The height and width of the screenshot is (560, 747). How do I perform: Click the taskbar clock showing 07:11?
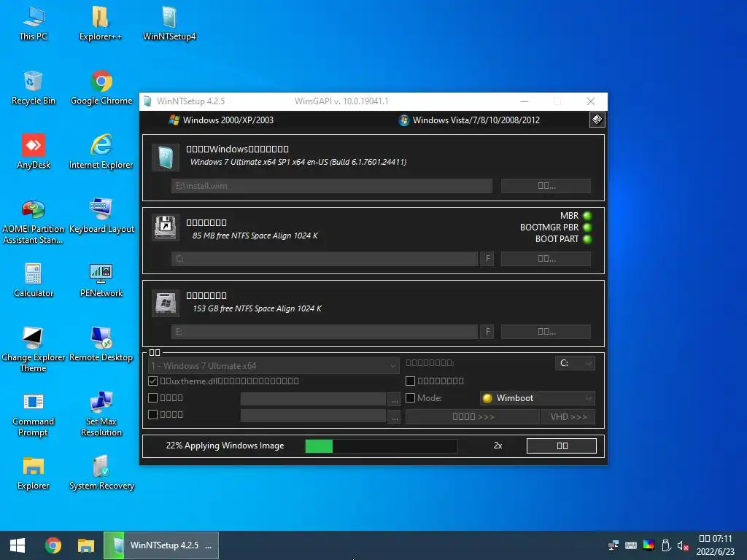pos(715,545)
